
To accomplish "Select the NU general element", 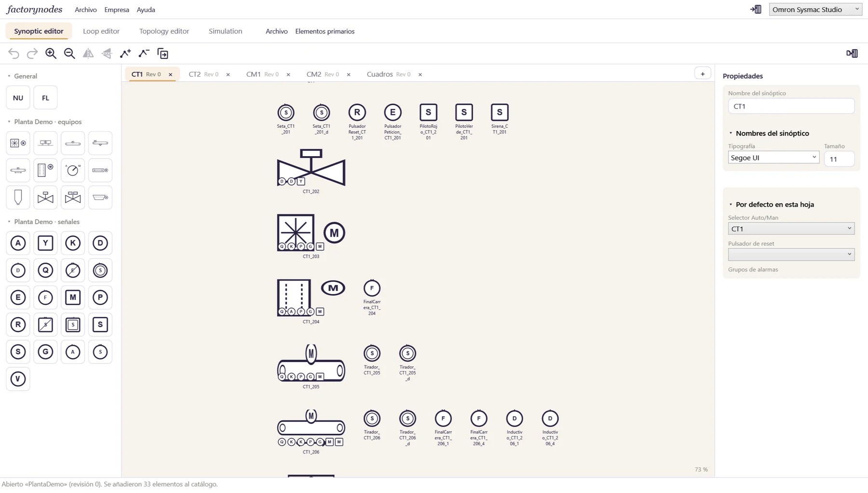I will [x=18, y=98].
